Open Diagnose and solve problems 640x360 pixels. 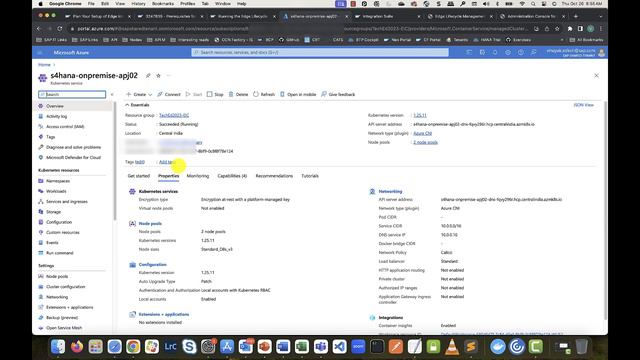click(73, 147)
